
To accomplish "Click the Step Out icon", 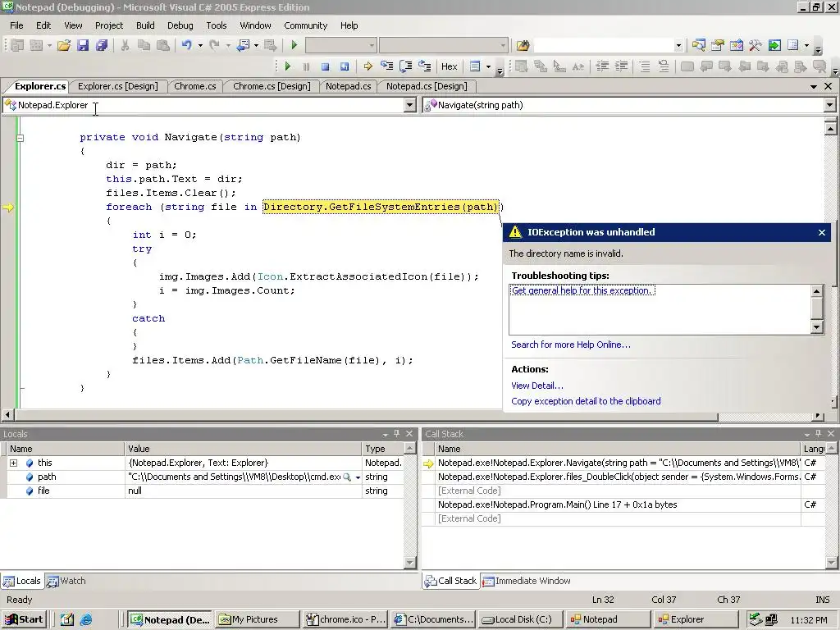I will 425,66.
